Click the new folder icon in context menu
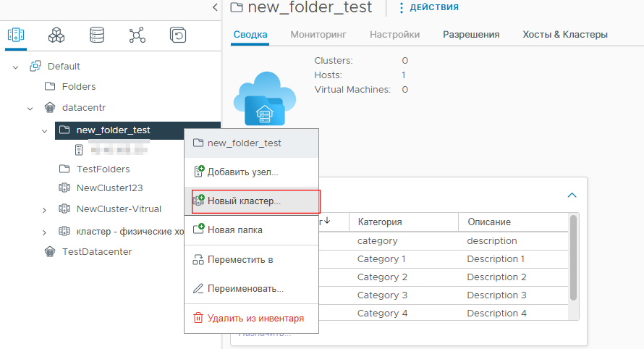 click(x=199, y=229)
